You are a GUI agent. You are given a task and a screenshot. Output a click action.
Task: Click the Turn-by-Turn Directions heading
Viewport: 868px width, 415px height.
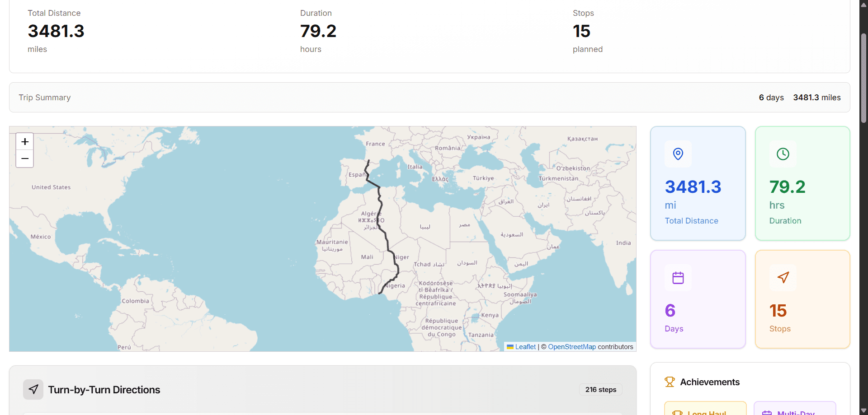104,390
